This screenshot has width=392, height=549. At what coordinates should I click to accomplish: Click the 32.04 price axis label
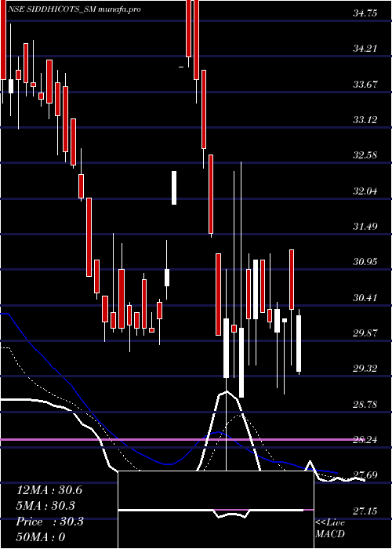365,191
